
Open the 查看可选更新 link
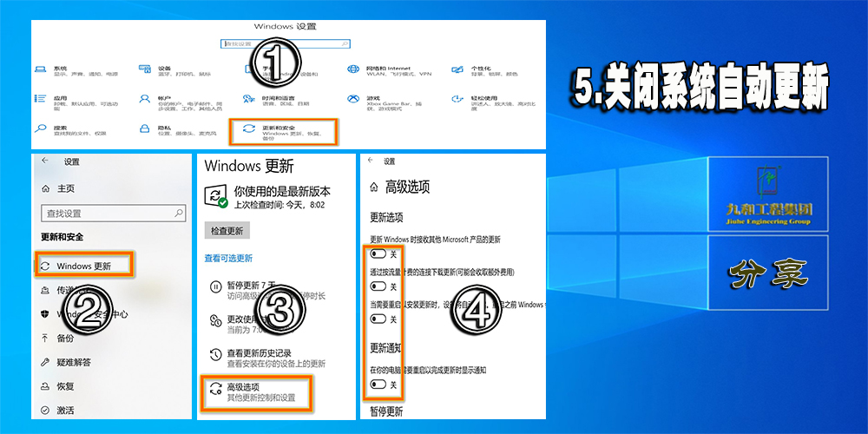click(x=228, y=258)
